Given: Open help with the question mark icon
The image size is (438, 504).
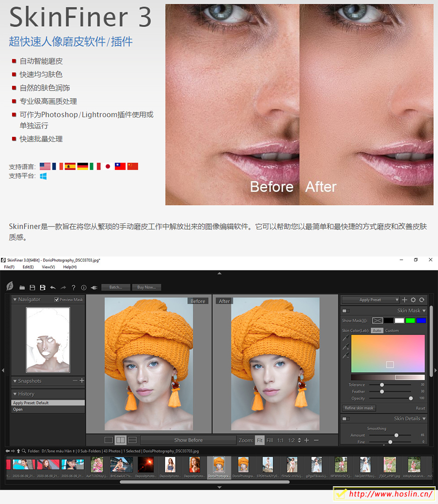Looking at the screenshot, I should (x=74, y=287).
